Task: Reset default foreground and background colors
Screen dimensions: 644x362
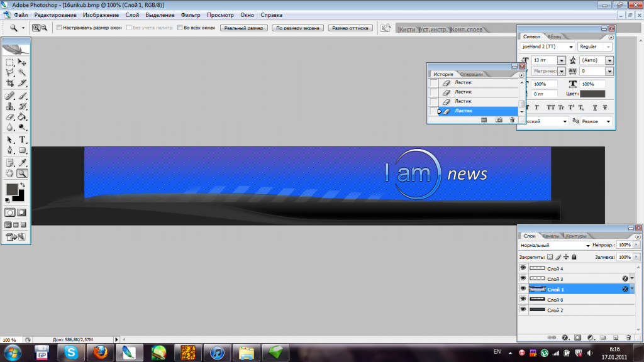Action: pos(8,200)
